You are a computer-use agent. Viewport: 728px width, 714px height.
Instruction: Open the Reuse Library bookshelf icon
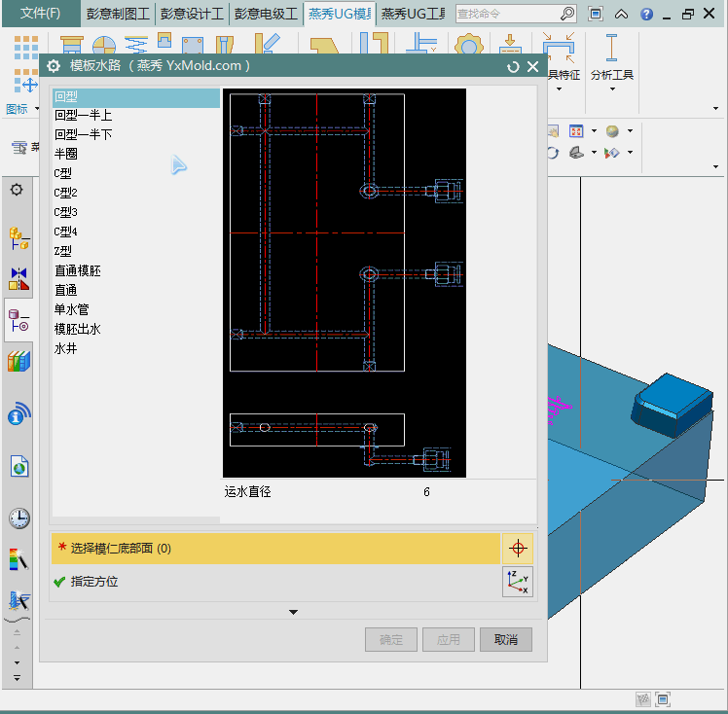(18, 362)
